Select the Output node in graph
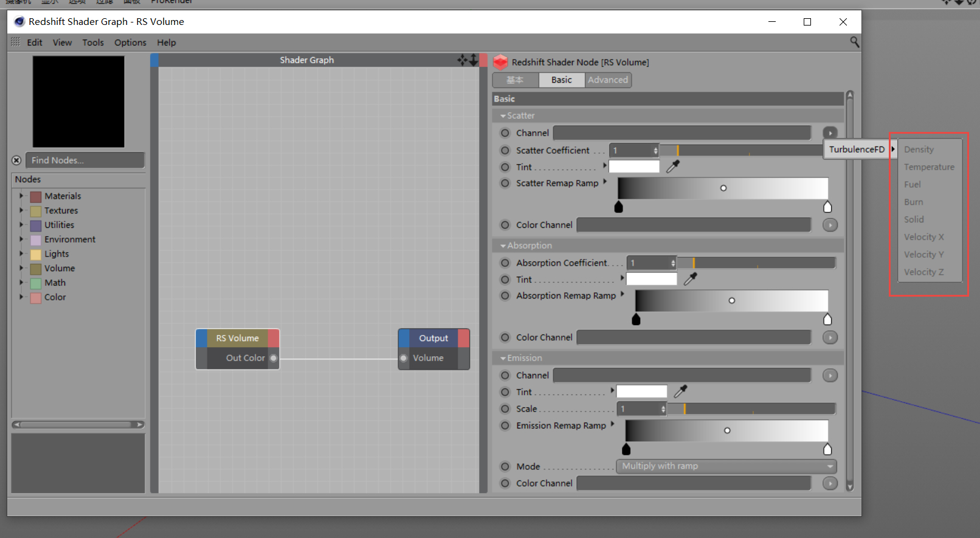This screenshot has width=980, height=538. coord(433,338)
